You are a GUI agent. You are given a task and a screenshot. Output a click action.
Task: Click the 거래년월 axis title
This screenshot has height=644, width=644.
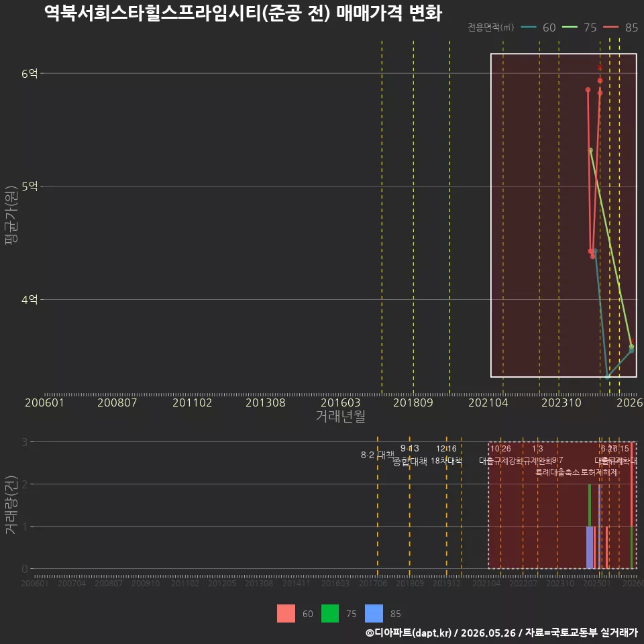pos(341,416)
